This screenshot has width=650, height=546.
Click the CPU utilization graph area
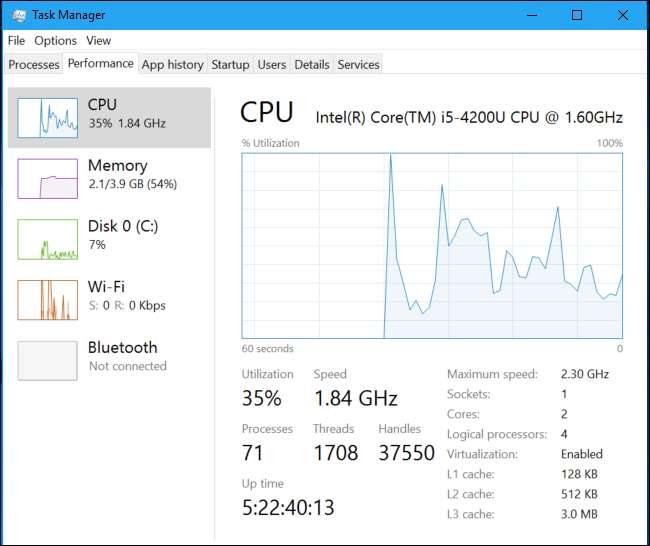point(432,245)
